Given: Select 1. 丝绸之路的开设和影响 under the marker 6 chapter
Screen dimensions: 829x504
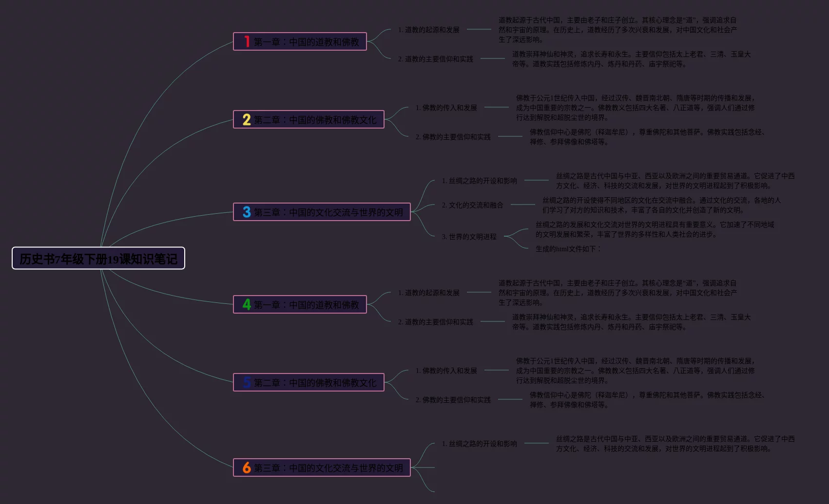Looking at the screenshot, I should [x=480, y=444].
